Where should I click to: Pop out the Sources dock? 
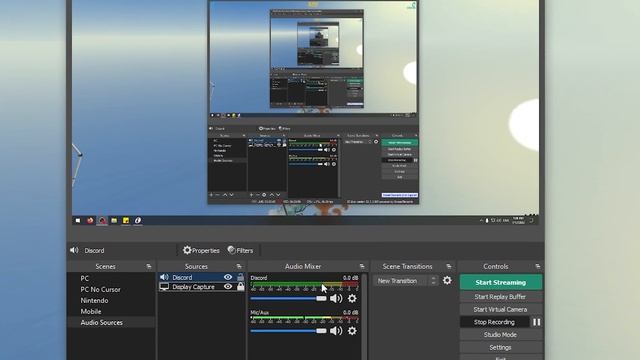coord(239,267)
